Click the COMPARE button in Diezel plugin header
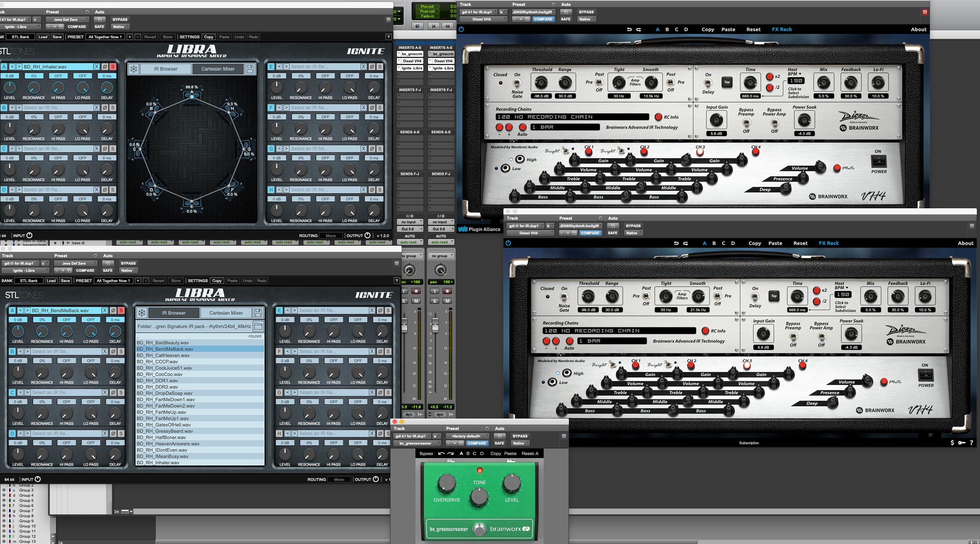The height and width of the screenshot is (544, 980). 543,19
